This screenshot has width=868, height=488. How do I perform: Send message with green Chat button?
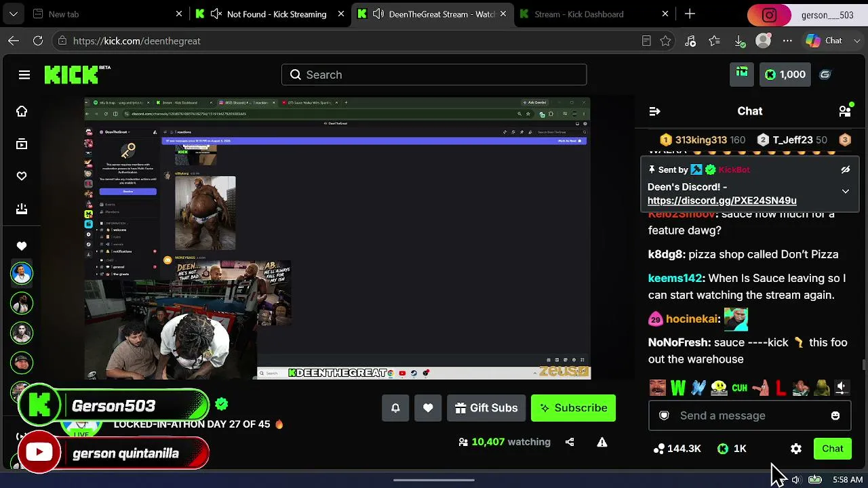pos(833,449)
